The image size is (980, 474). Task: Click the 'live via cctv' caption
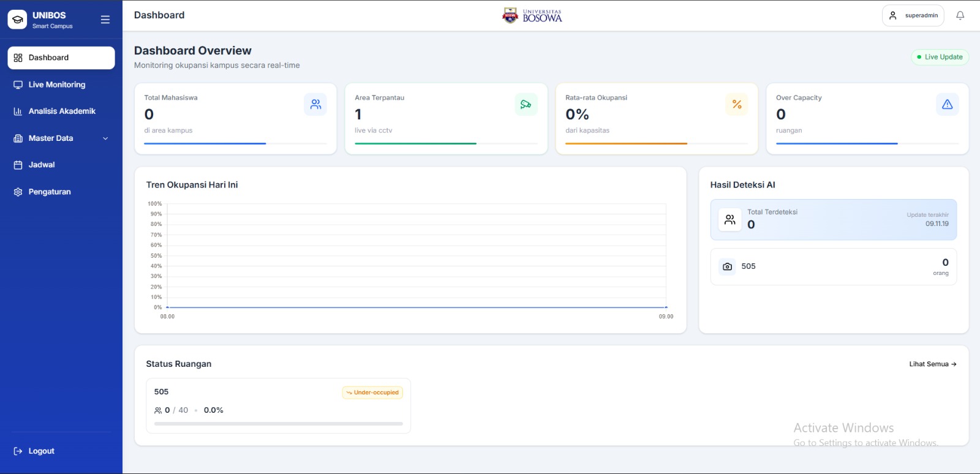click(x=373, y=130)
